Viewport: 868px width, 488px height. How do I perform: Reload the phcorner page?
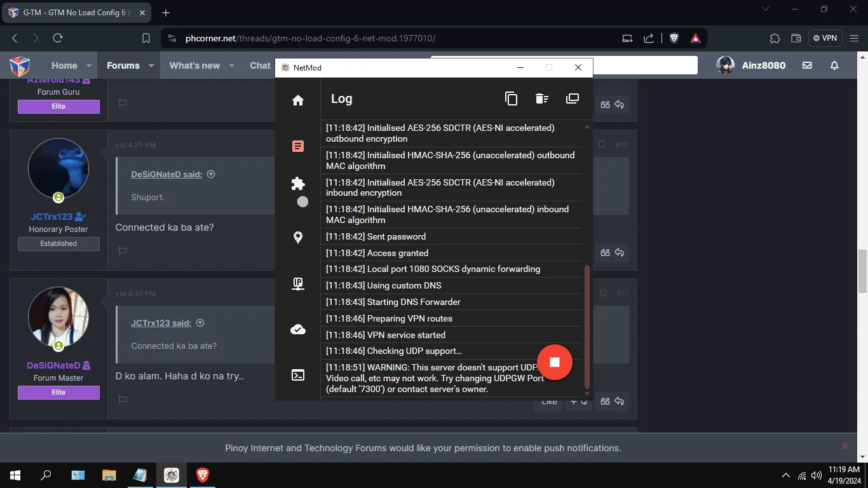pyautogui.click(x=58, y=38)
